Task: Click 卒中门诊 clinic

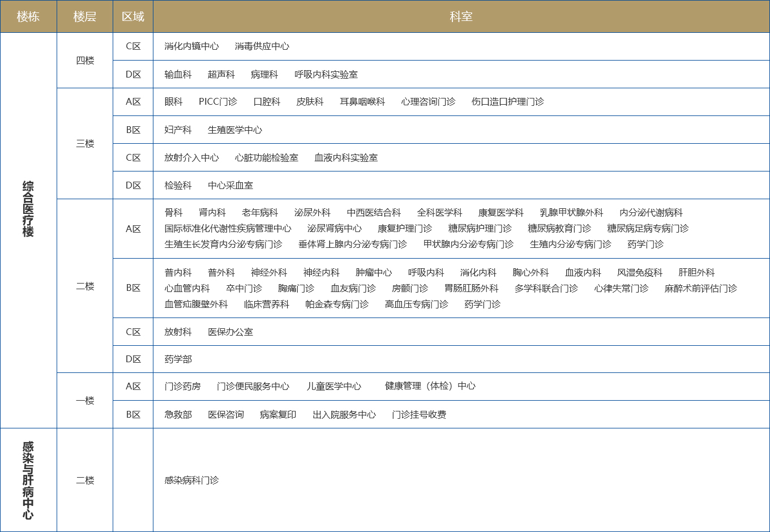Action: point(244,289)
